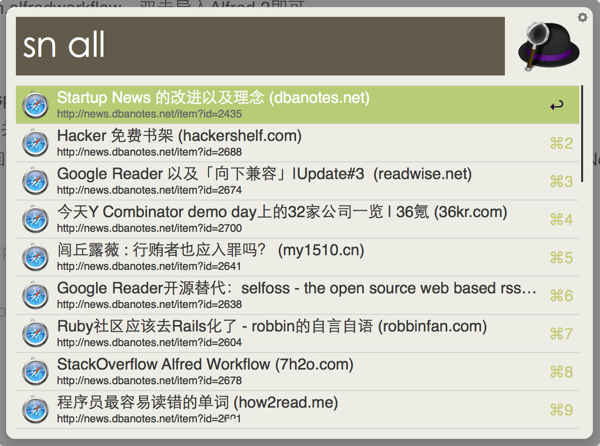600x446 pixels.
Task: Click Safari icon beside StackOverflow Alfred Workflow result
Action: [35, 372]
